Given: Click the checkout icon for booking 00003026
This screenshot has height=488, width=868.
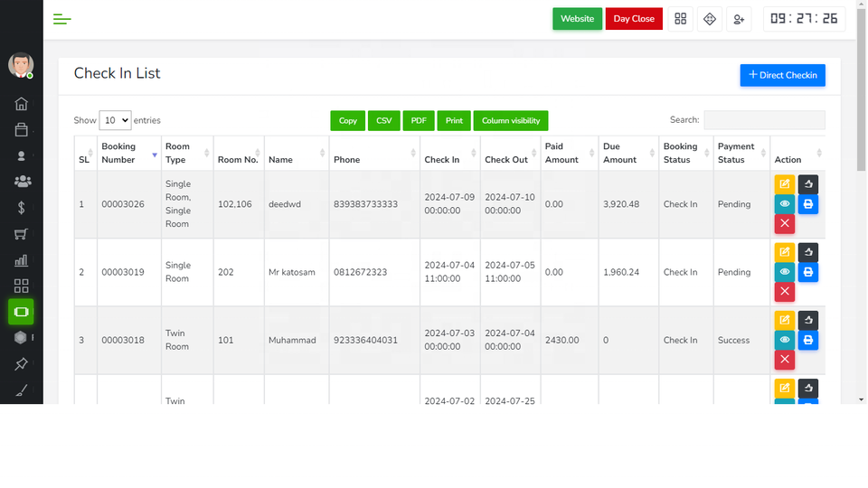Looking at the screenshot, I should (x=808, y=184).
